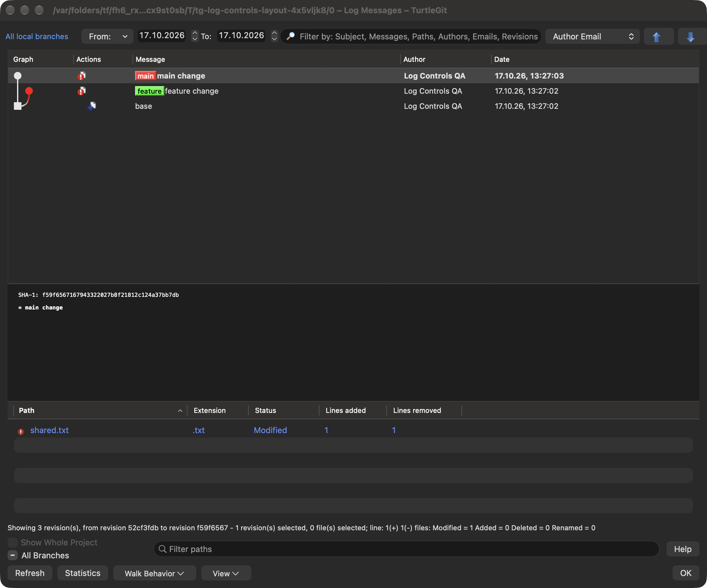Click the To date stepper arrows
707x588 pixels.
coord(274,36)
